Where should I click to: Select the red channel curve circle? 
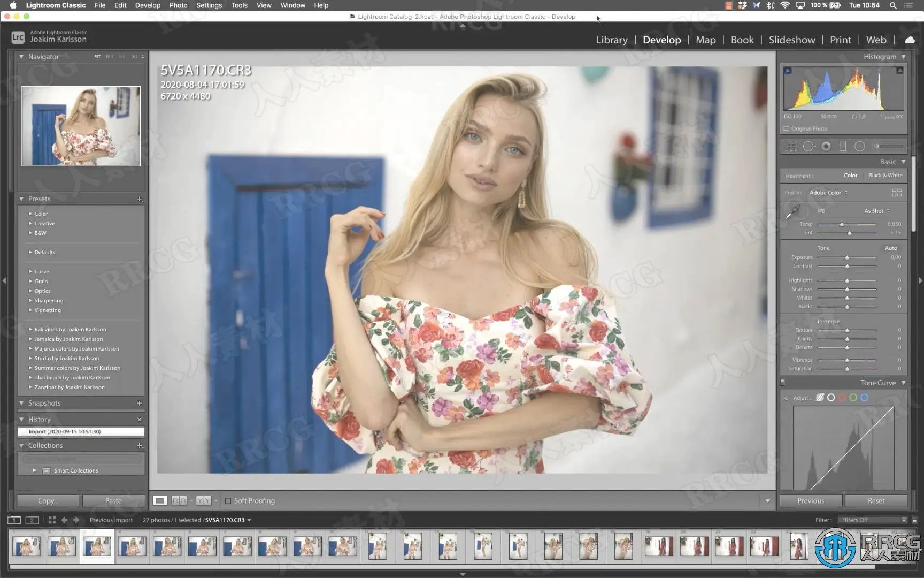pos(842,398)
